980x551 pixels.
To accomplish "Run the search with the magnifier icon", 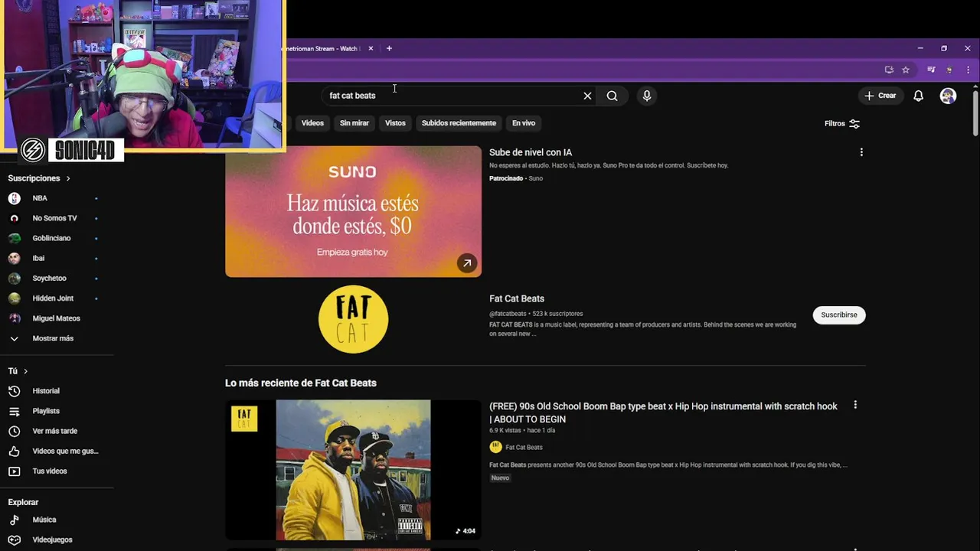I will (x=612, y=96).
